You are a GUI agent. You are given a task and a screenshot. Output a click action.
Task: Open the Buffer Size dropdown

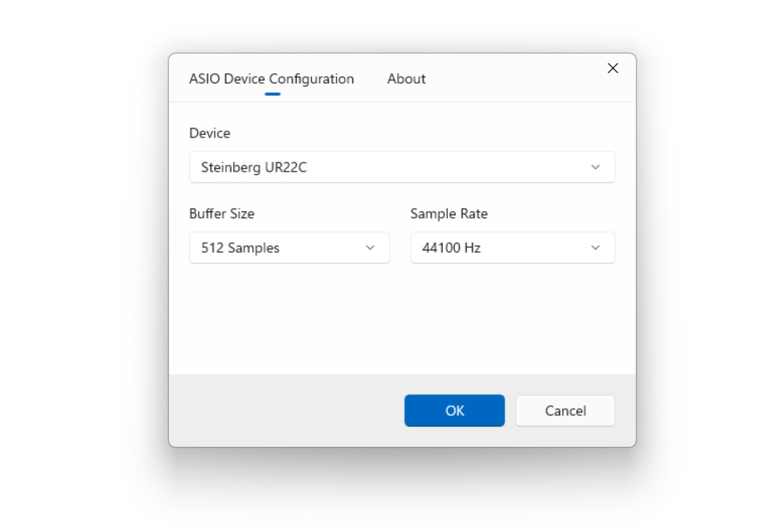290,248
